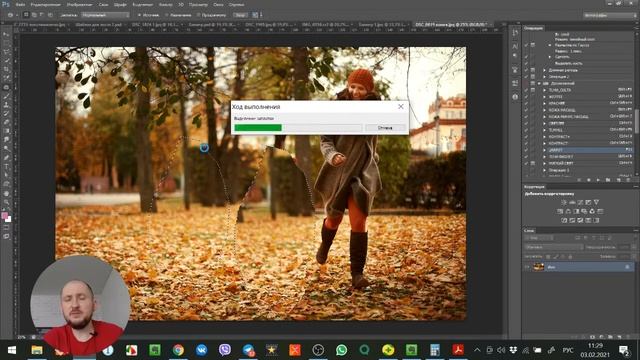Expand the highlighted action row

(x=544, y=150)
